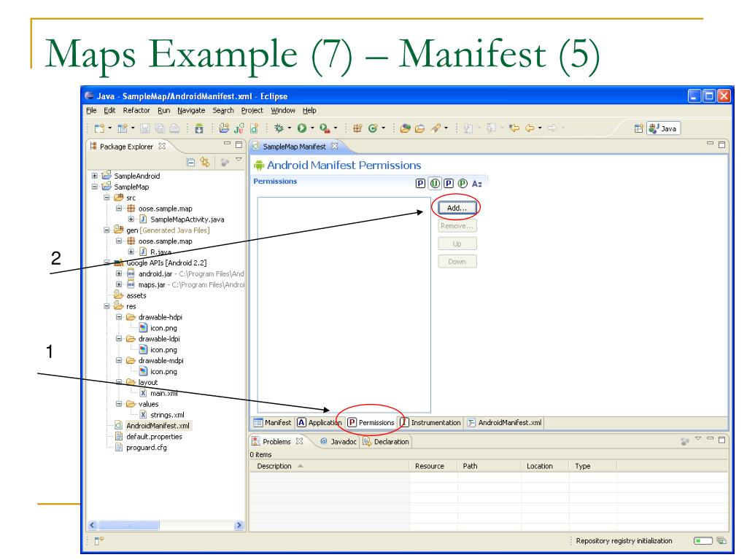The width and height of the screenshot is (747, 560).
Task: Click the Back to last edit location arrow
Action: [514, 128]
